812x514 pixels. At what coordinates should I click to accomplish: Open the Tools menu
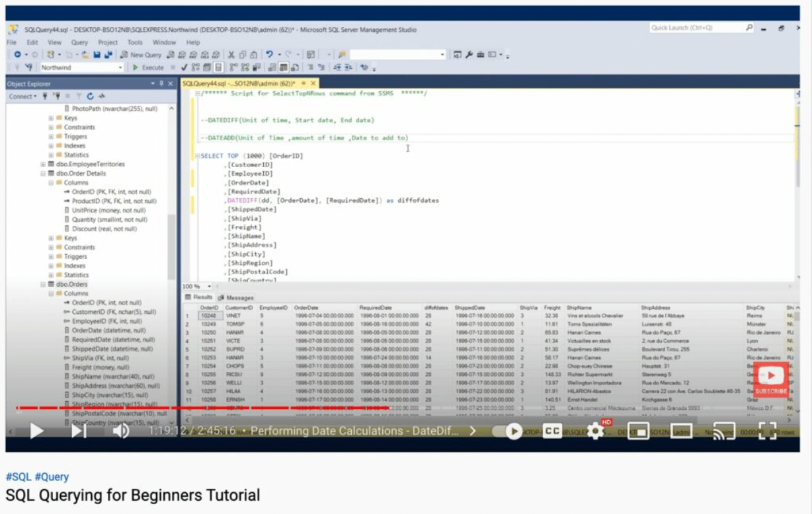click(x=135, y=42)
